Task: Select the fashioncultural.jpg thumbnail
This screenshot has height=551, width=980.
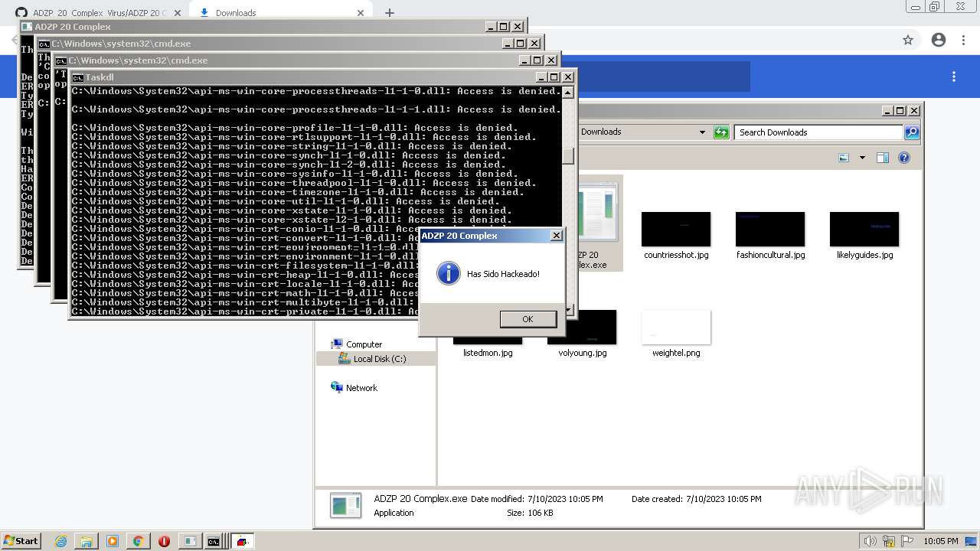Action: tap(770, 229)
